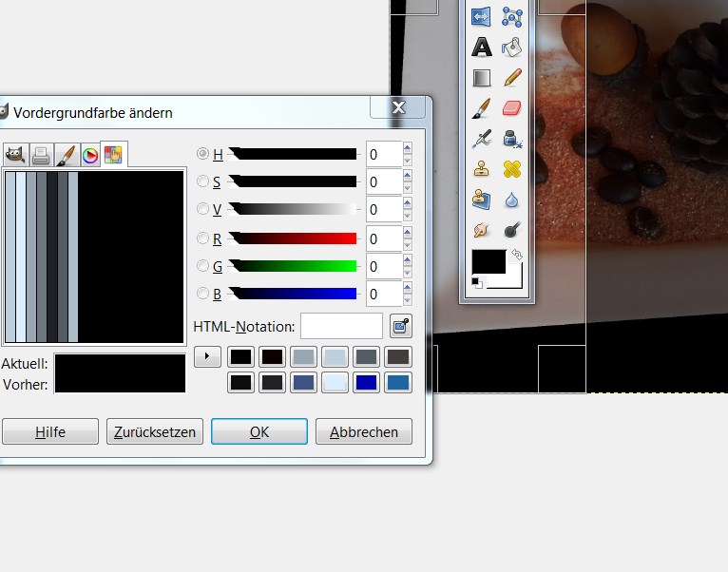
Task: Click the Aktuell current color preview
Action: [120, 364]
